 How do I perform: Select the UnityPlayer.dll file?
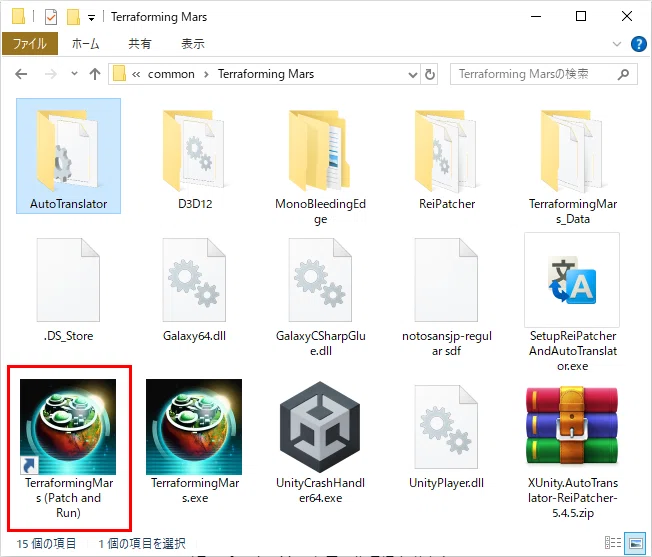[x=447, y=436]
